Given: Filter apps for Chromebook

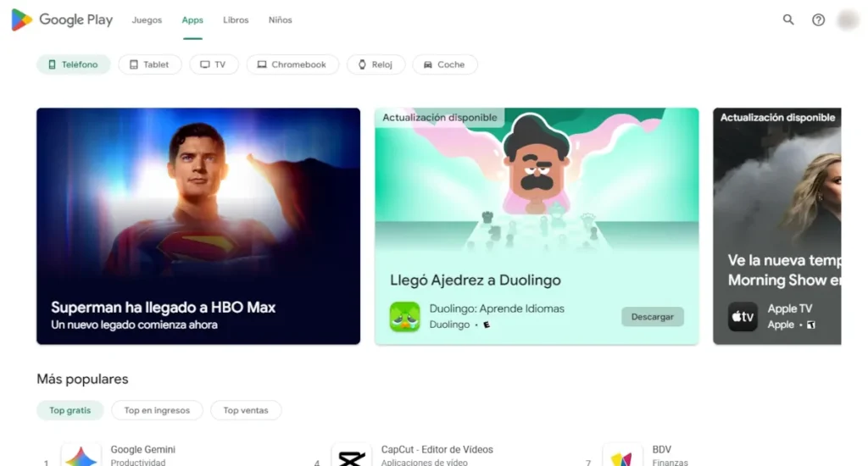Looking at the screenshot, I should [292, 64].
